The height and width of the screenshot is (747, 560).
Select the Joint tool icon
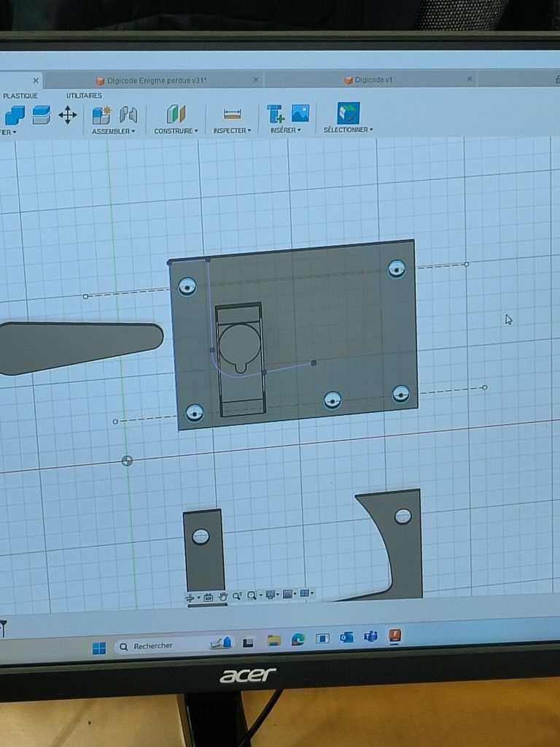click(128, 115)
